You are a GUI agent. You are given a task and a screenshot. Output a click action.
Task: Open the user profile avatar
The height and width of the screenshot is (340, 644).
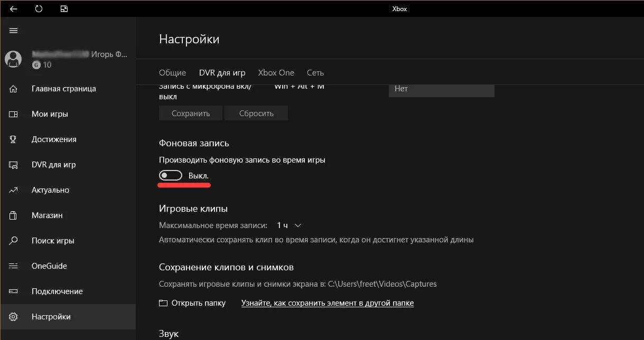coord(13,59)
